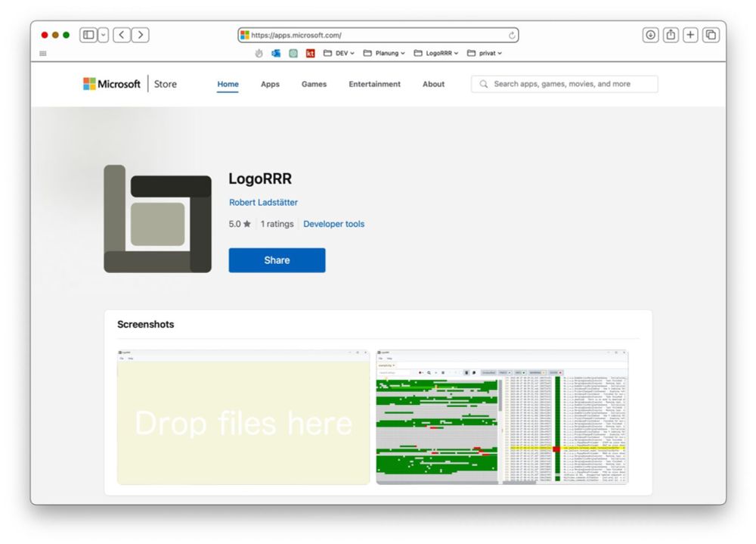Click the Safari share icon
Viewport: 756px width, 544px height.
point(671,35)
